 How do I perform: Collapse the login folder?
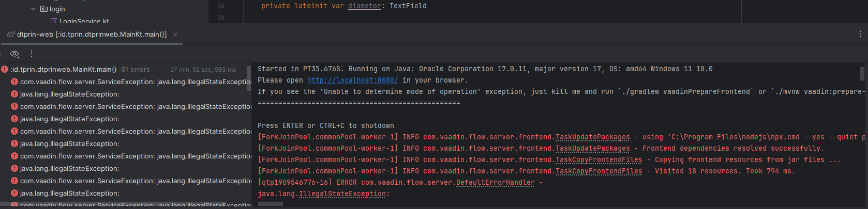point(33,9)
